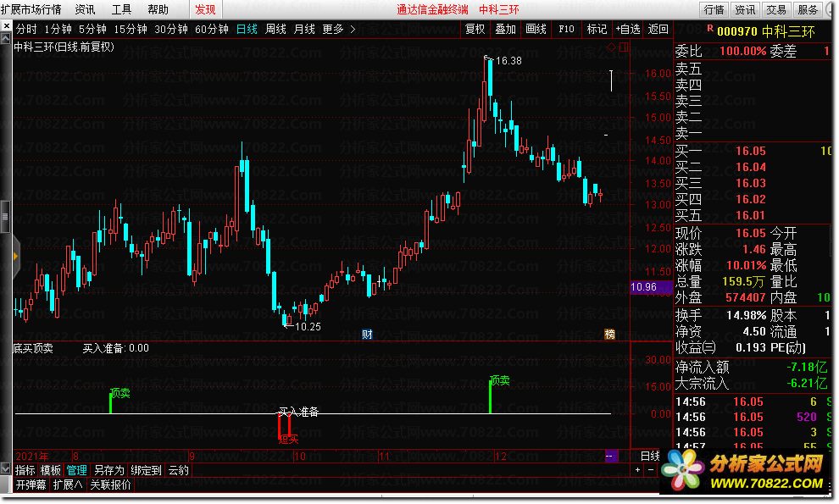Click the green 顶卖 signal near August
This screenshot has height=504, width=839.
pyautogui.click(x=120, y=393)
